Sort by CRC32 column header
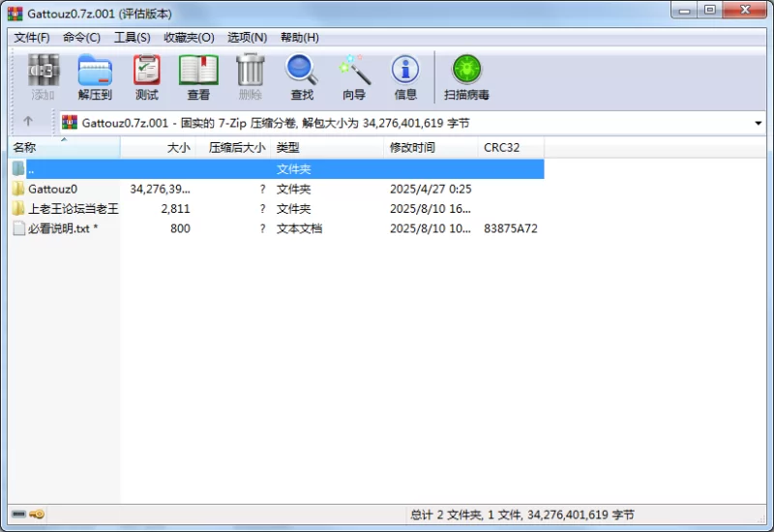774x532 pixels. (x=511, y=148)
